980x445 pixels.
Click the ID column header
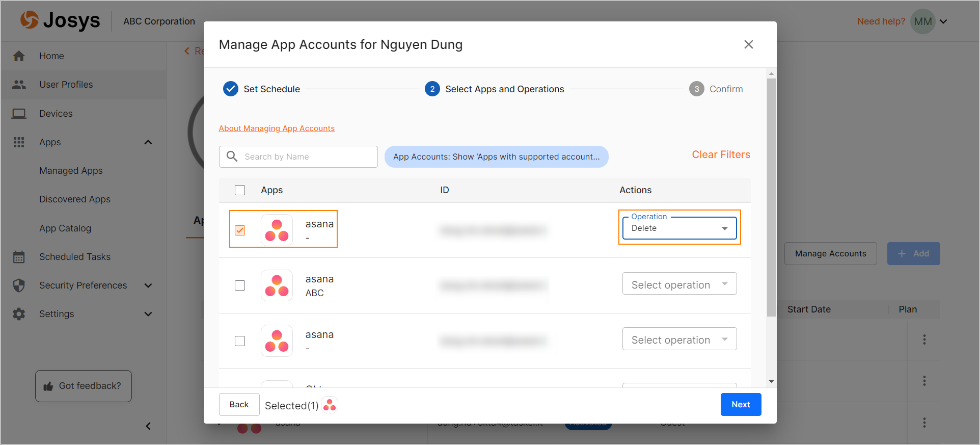click(x=445, y=190)
